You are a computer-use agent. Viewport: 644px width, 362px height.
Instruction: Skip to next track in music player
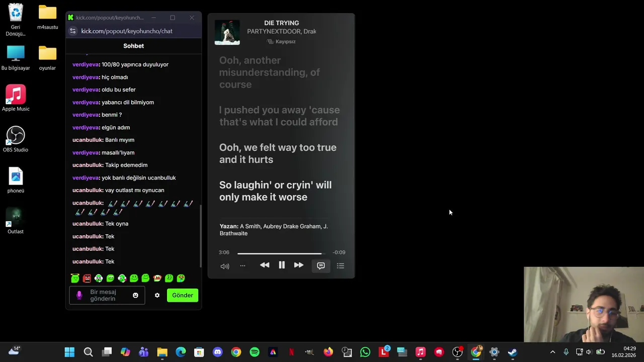tap(298, 265)
